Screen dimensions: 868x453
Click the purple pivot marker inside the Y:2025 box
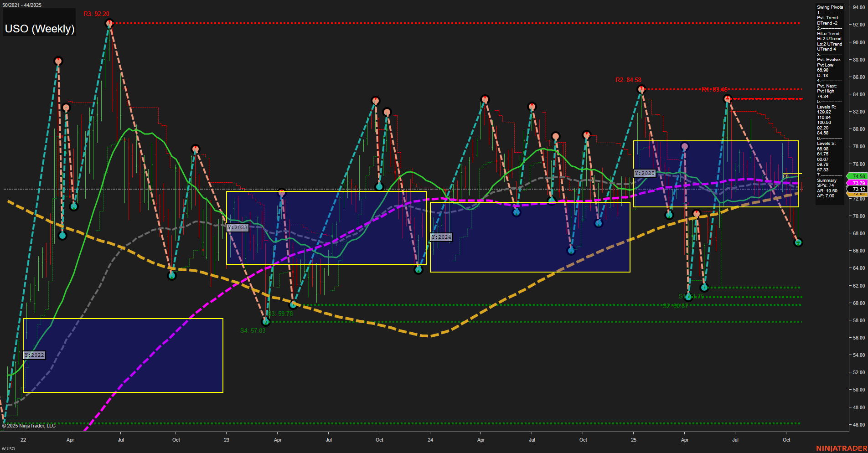click(x=684, y=146)
